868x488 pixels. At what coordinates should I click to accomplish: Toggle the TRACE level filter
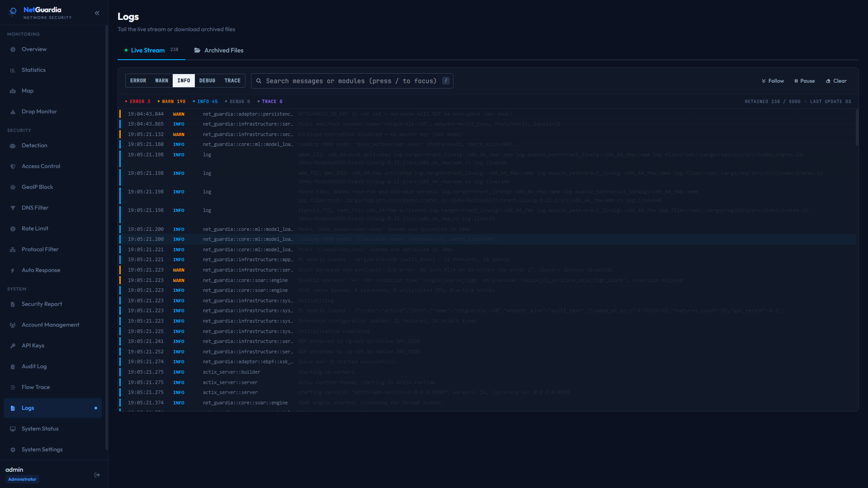232,80
